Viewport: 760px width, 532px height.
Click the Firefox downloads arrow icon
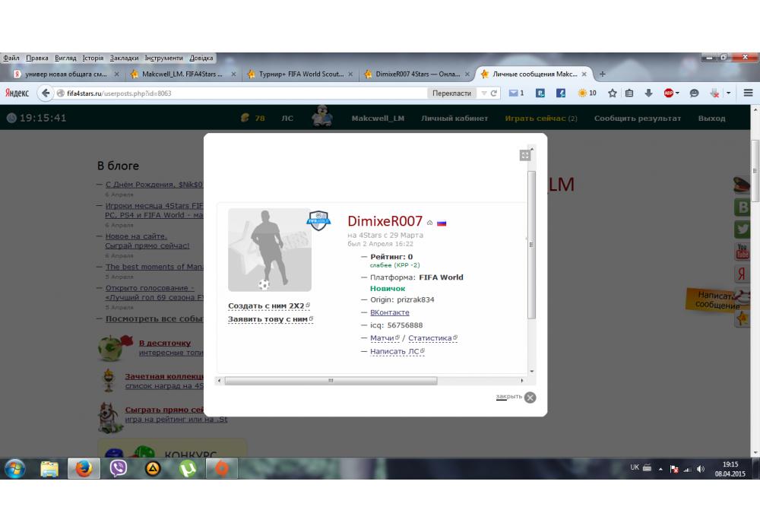pos(648,93)
